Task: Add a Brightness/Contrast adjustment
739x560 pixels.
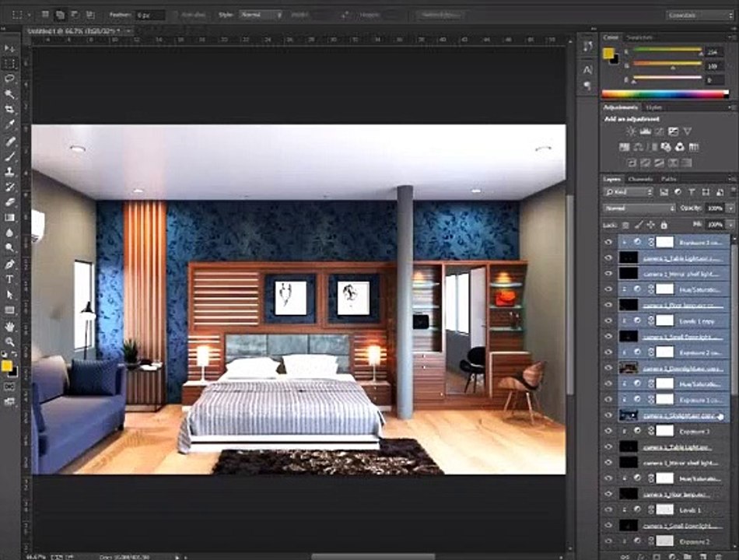Action: pyautogui.click(x=631, y=131)
